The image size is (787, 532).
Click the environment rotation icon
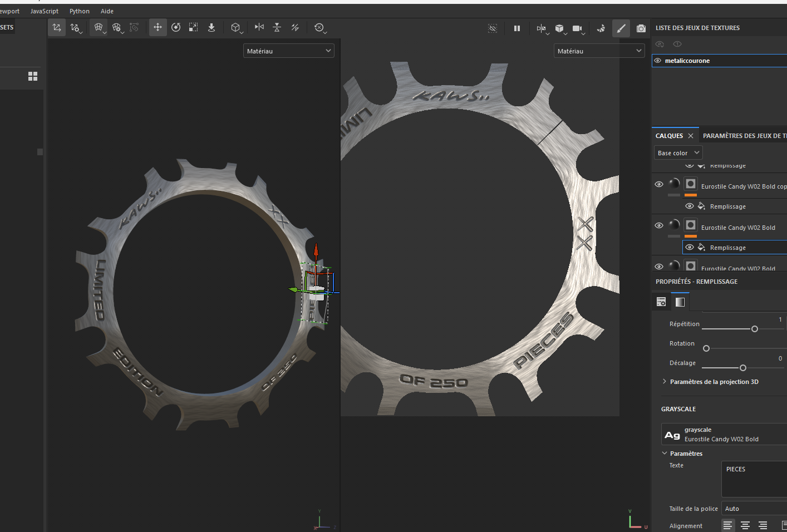tap(601, 28)
